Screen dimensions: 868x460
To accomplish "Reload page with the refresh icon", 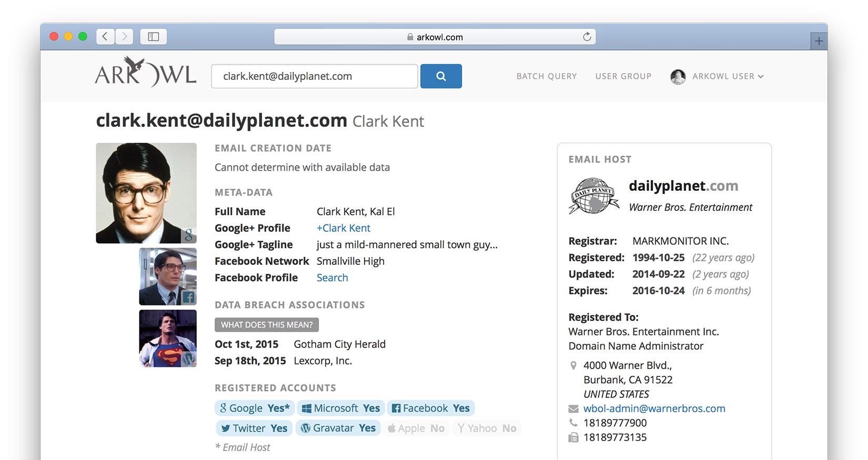I will tap(587, 37).
